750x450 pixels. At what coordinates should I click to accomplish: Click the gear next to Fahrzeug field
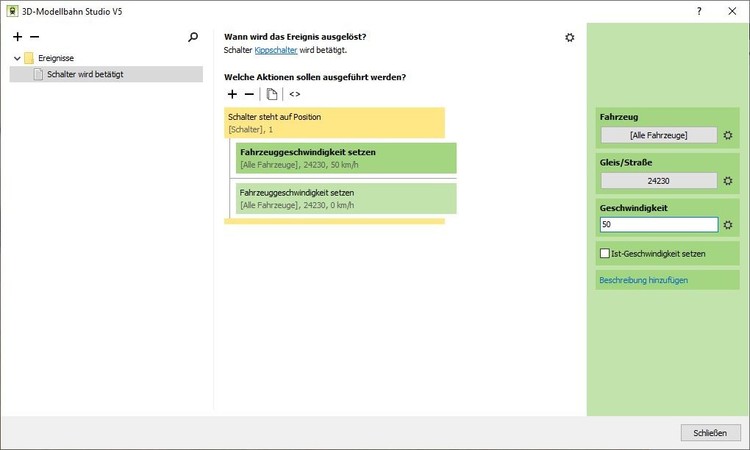728,136
